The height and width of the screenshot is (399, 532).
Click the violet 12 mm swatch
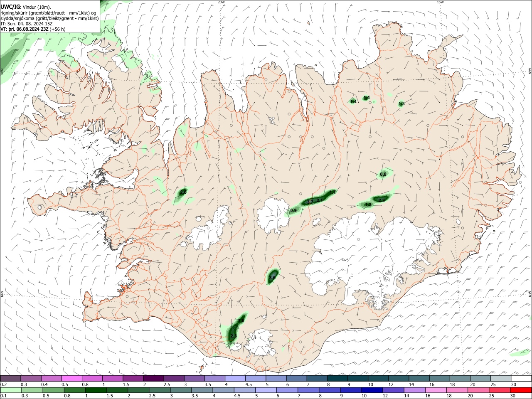[393, 389]
